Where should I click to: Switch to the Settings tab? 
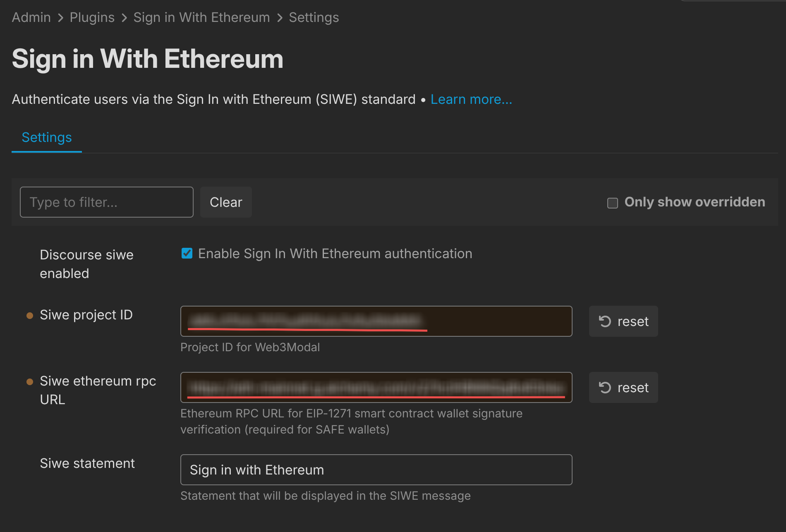46,137
